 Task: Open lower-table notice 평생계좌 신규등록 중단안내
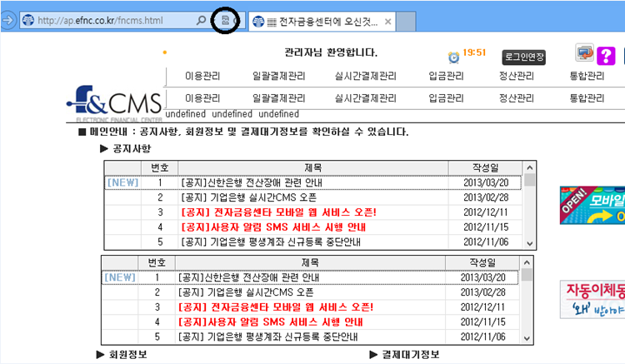[267, 337]
